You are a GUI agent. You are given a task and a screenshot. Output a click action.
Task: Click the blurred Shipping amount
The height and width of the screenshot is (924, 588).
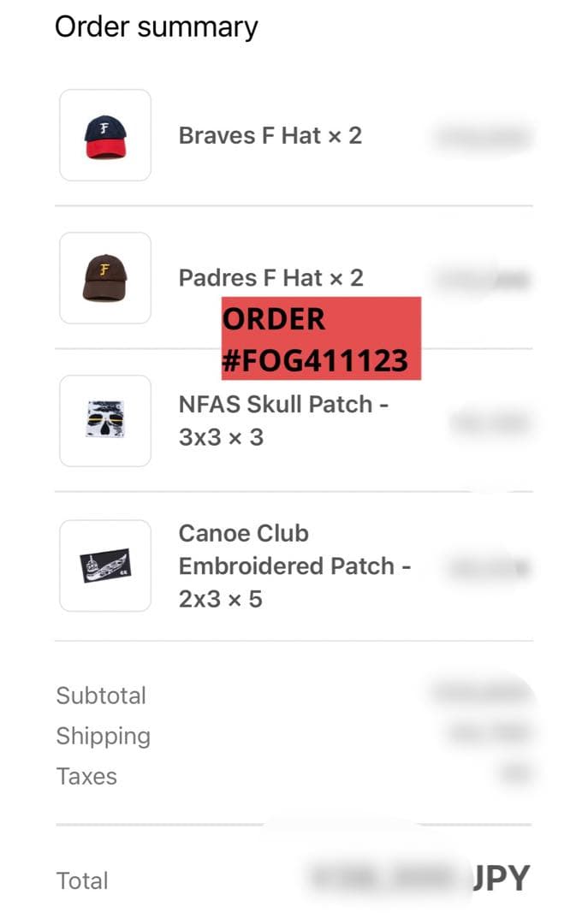488,732
